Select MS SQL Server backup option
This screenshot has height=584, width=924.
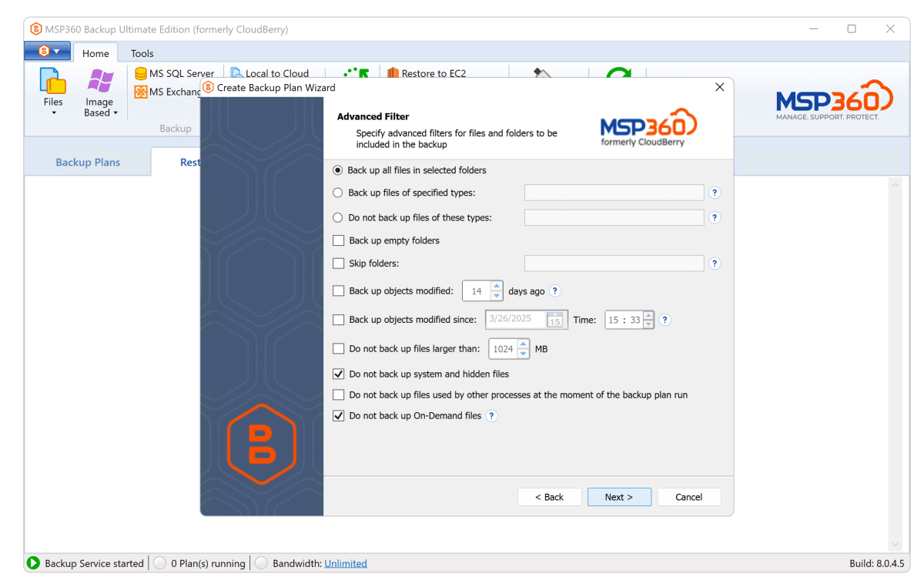click(x=175, y=73)
